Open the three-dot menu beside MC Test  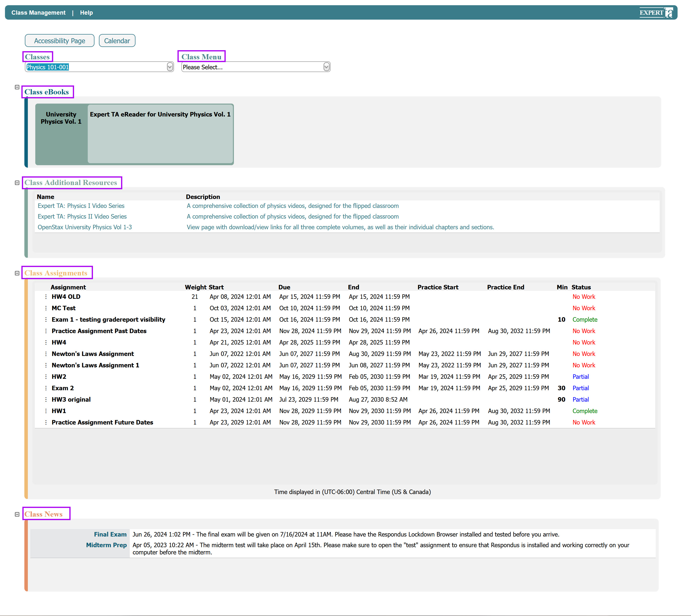click(46, 308)
